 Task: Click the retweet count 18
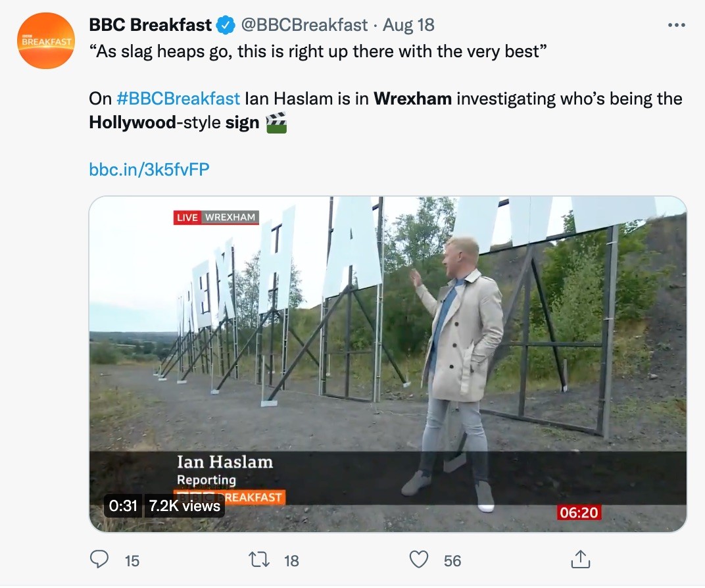click(291, 560)
